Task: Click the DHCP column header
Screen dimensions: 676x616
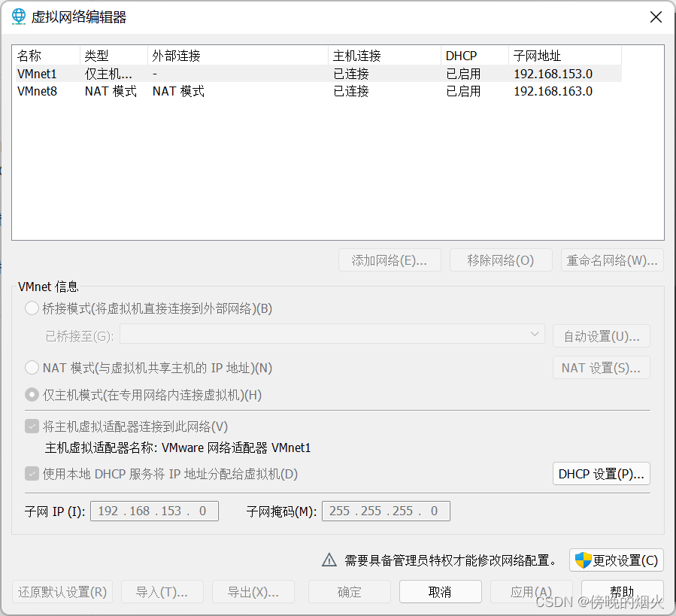Action: (474, 56)
